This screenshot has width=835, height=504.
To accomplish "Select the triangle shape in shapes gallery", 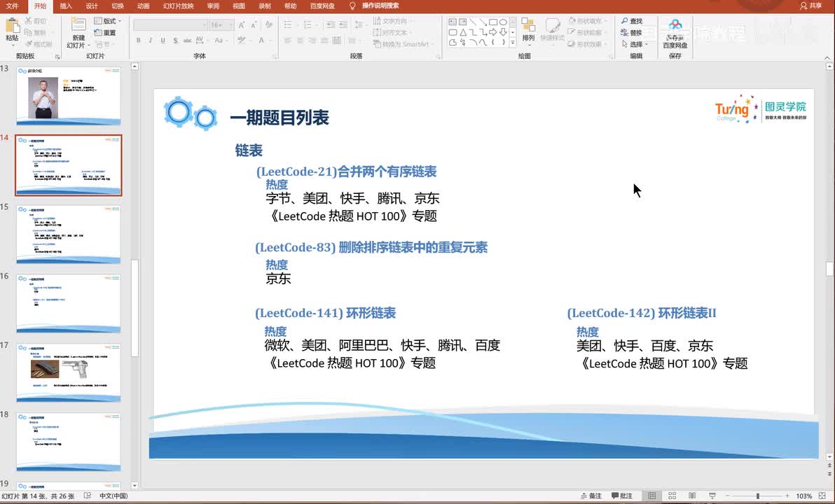I will (463, 32).
